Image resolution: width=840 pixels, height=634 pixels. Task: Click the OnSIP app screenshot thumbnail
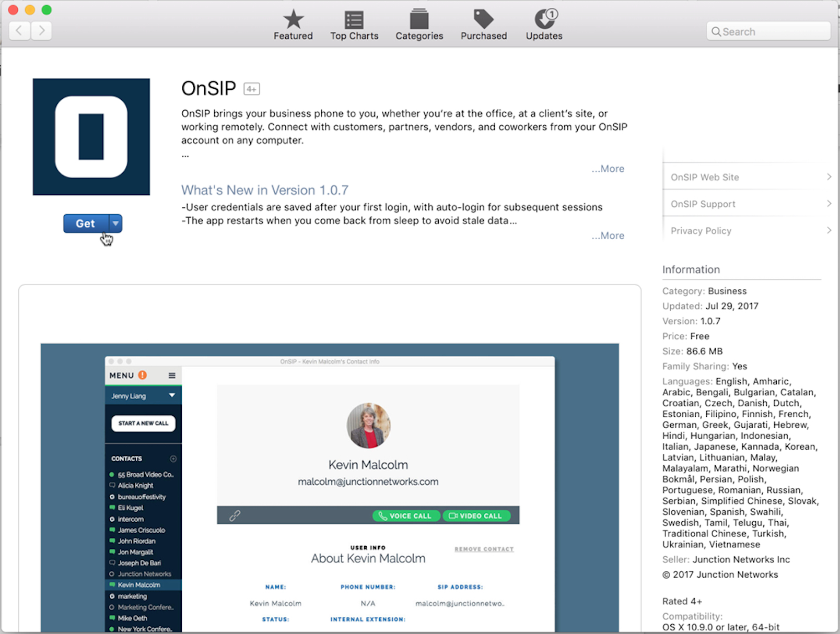[x=330, y=487]
